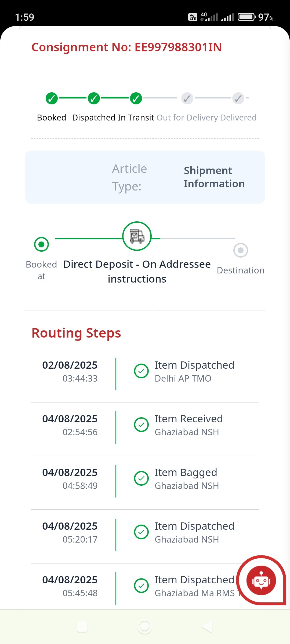Screen dimensions: 290x644
Task: Tap the delivery truck icon
Action: [x=137, y=236]
